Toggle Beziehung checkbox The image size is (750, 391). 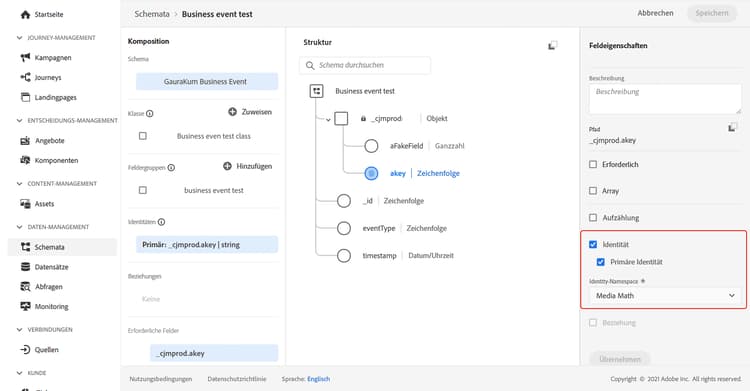click(593, 323)
